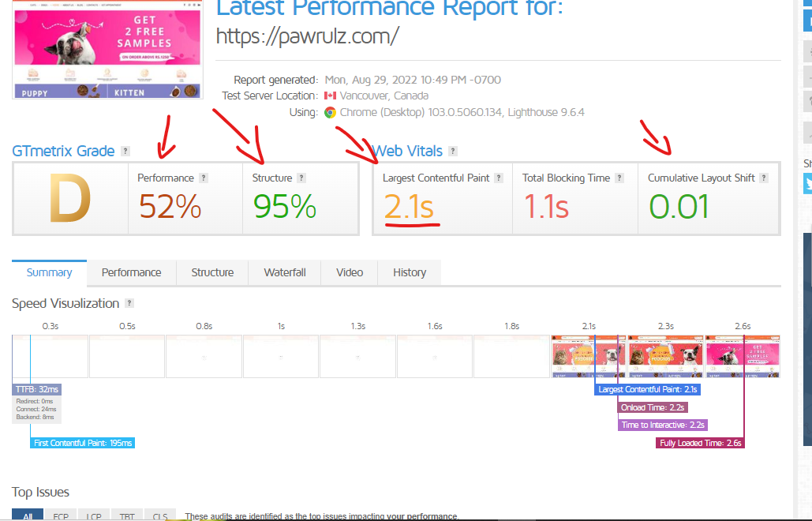
Task: Click the Top Issues heading
Action: tap(40, 492)
